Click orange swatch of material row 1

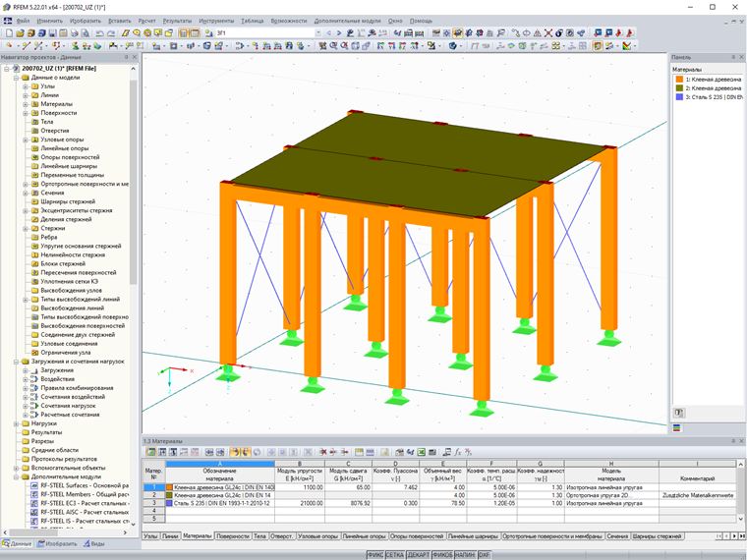coord(170,487)
